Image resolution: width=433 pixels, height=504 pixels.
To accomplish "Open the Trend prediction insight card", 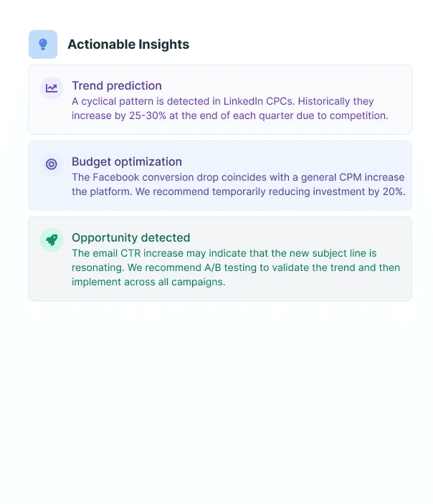I will pyautogui.click(x=220, y=100).
